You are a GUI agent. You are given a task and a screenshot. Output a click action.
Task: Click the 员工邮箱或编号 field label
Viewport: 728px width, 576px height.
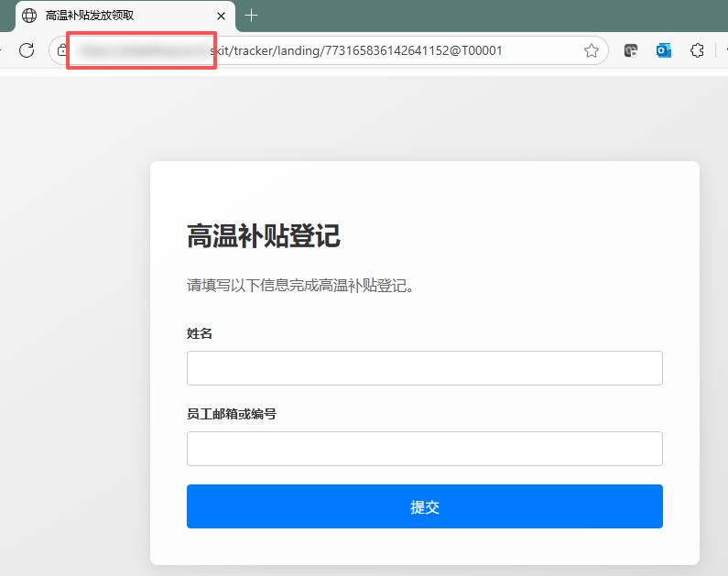click(x=232, y=414)
